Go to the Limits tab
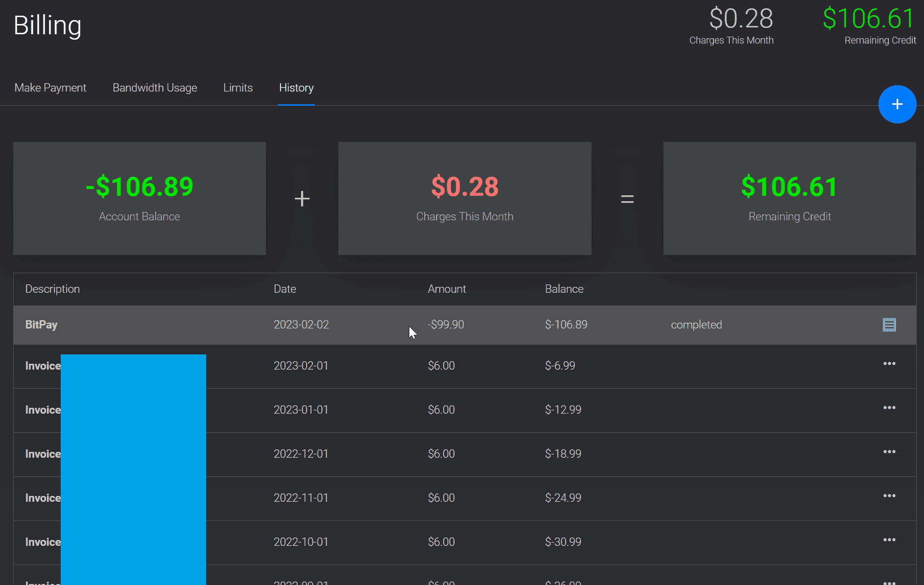Viewport: 924px width, 585px height. pos(238,88)
